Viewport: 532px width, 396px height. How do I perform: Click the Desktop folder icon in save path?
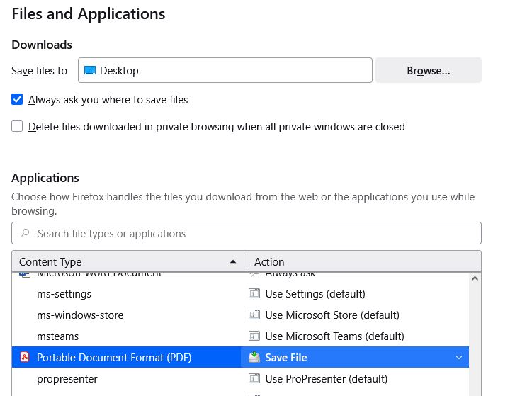coord(90,71)
